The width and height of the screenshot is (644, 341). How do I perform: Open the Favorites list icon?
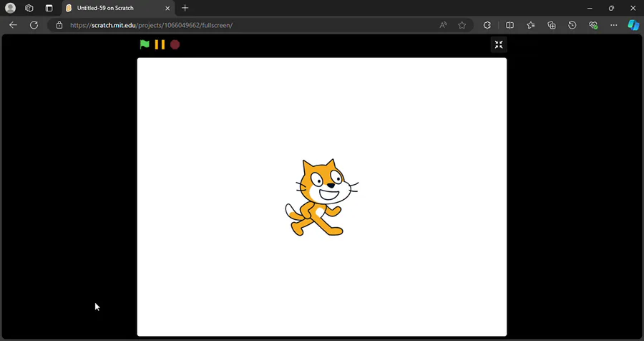point(531,25)
